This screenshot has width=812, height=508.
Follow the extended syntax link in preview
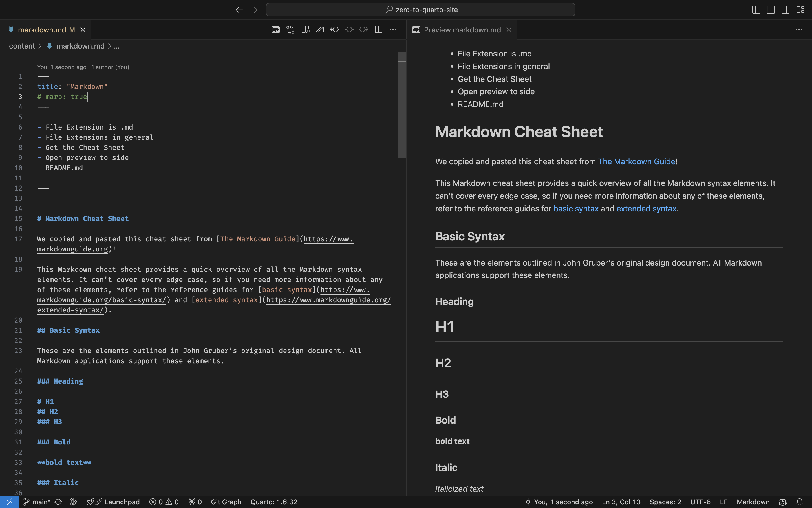[646, 209]
